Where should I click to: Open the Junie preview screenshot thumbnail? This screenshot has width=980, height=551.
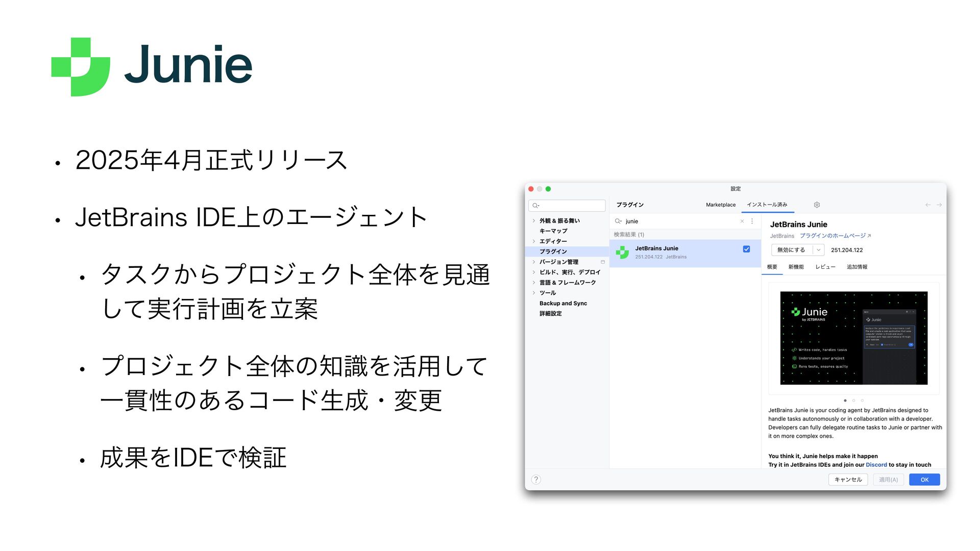[x=853, y=338]
